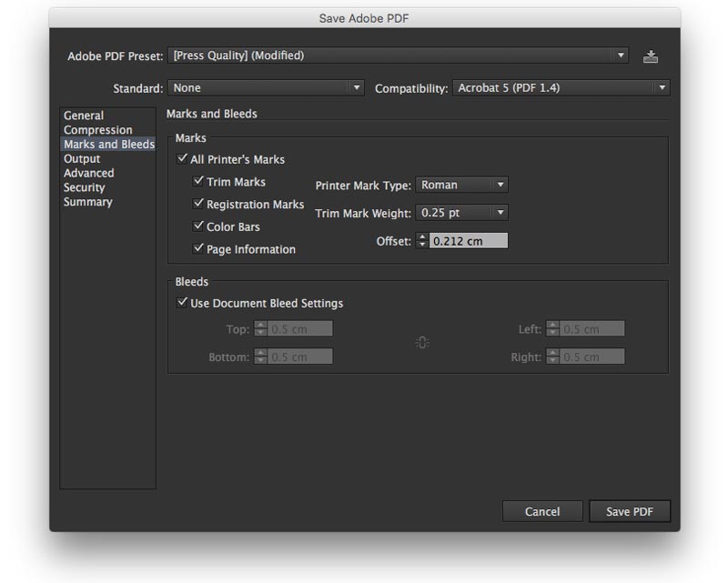
Task: Open Printer Mark Type dropdown
Action: tap(461, 185)
